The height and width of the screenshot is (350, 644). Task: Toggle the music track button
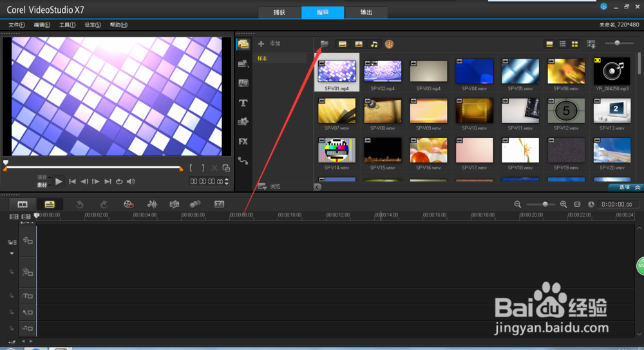[x=28, y=328]
